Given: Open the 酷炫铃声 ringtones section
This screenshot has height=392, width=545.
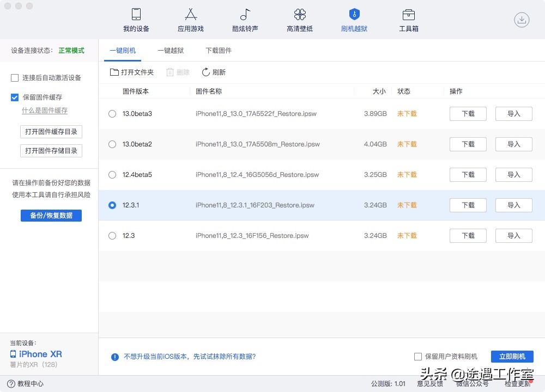Looking at the screenshot, I should [245, 20].
